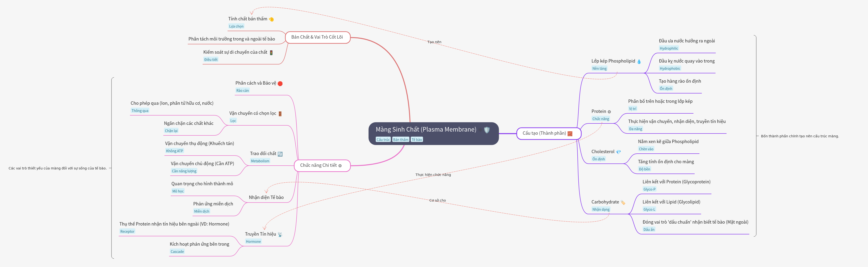Image resolution: width=868 pixels, height=267 pixels.
Task: Click the Cấu trúc tag on central node
Action: click(x=383, y=140)
